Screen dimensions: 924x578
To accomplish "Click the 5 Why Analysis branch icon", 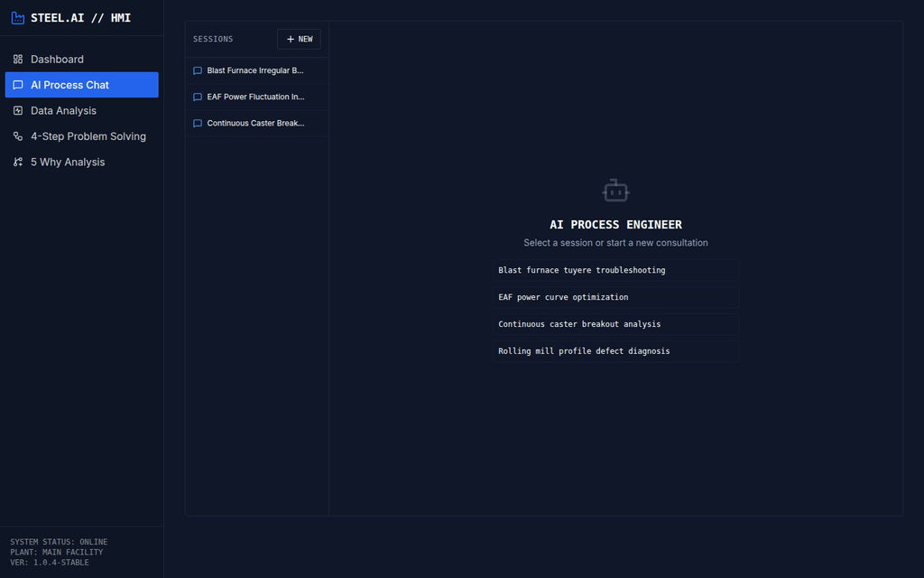I will click(x=16, y=162).
